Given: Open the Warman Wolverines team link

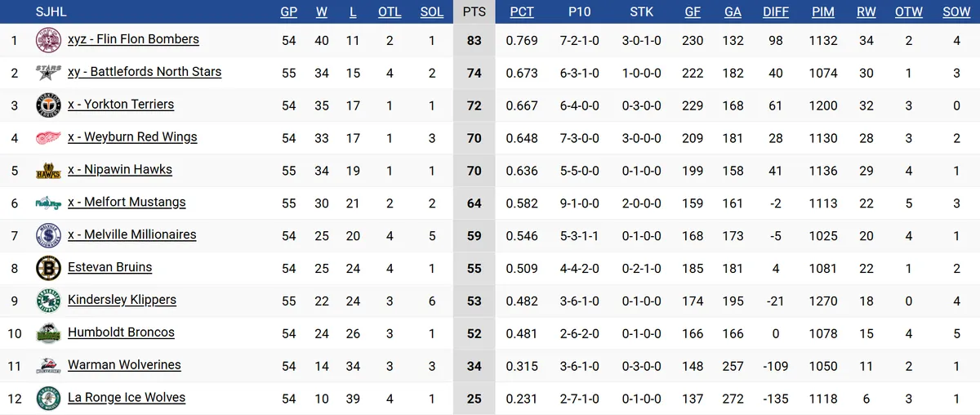Looking at the screenshot, I should (124, 365).
